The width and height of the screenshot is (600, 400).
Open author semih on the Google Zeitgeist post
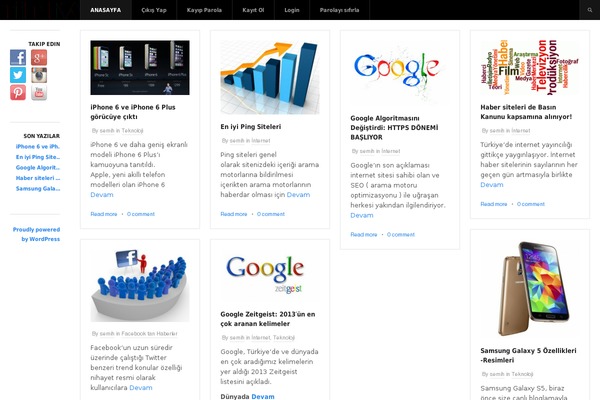click(x=237, y=338)
